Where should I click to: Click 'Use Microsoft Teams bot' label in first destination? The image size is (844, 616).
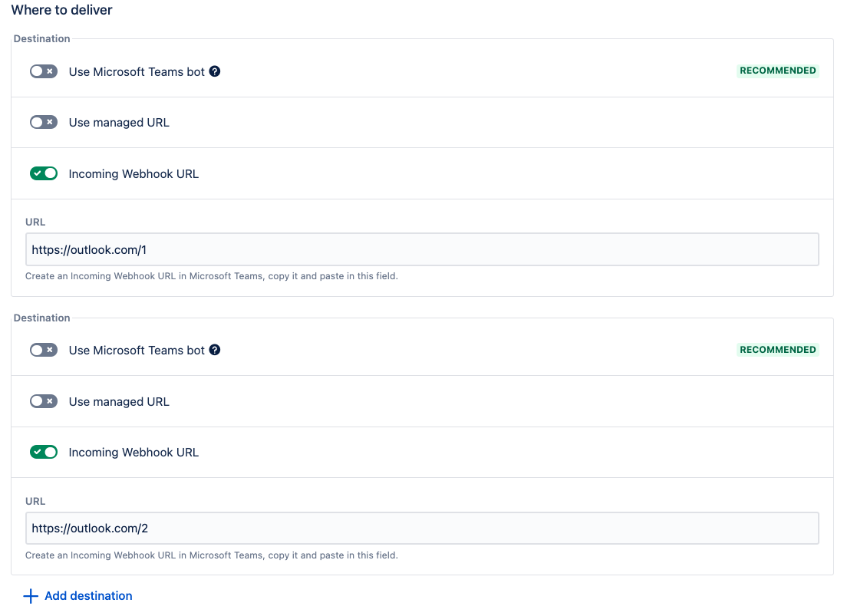(137, 72)
